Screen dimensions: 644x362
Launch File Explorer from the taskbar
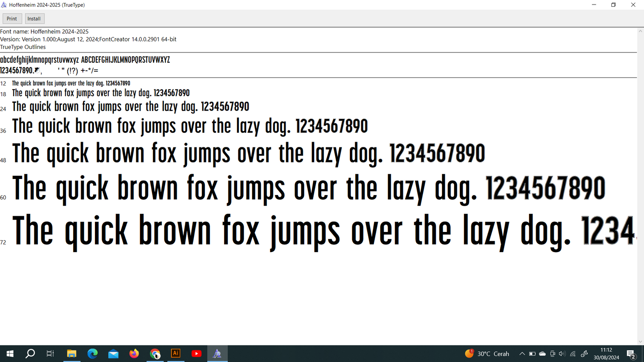(x=72, y=354)
